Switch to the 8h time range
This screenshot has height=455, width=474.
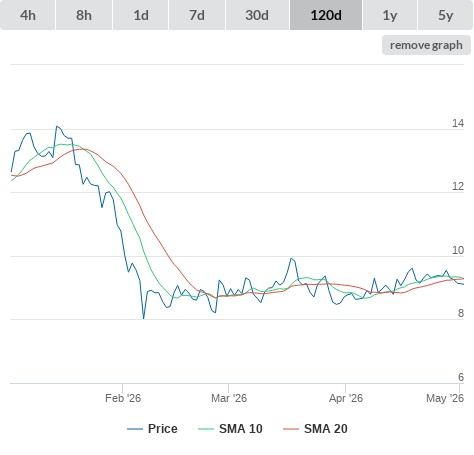coord(84,15)
